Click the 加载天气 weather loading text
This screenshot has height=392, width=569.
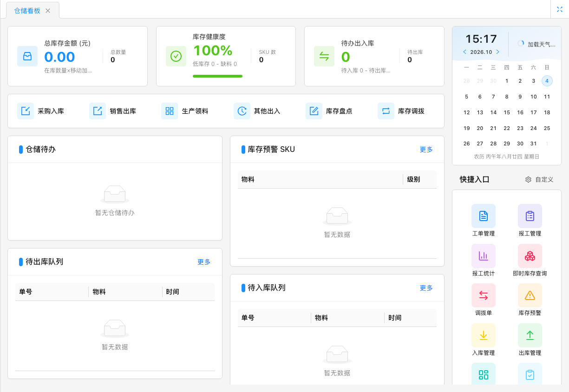tap(542, 44)
